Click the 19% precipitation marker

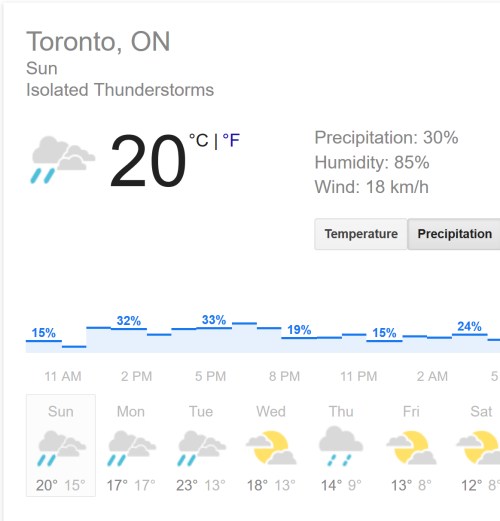pos(299,330)
